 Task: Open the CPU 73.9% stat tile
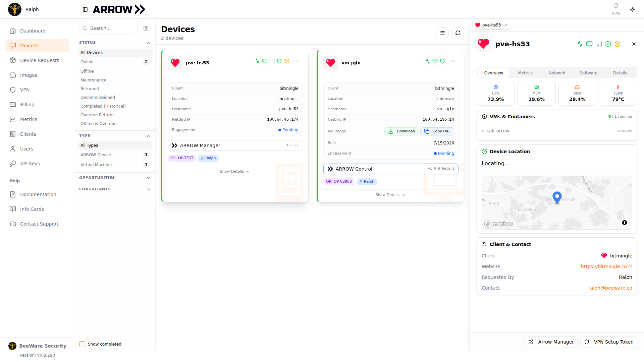(x=496, y=94)
